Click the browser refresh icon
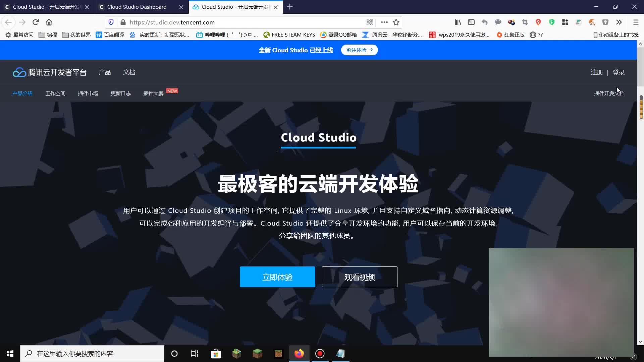Image resolution: width=644 pixels, height=362 pixels. coord(35,22)
